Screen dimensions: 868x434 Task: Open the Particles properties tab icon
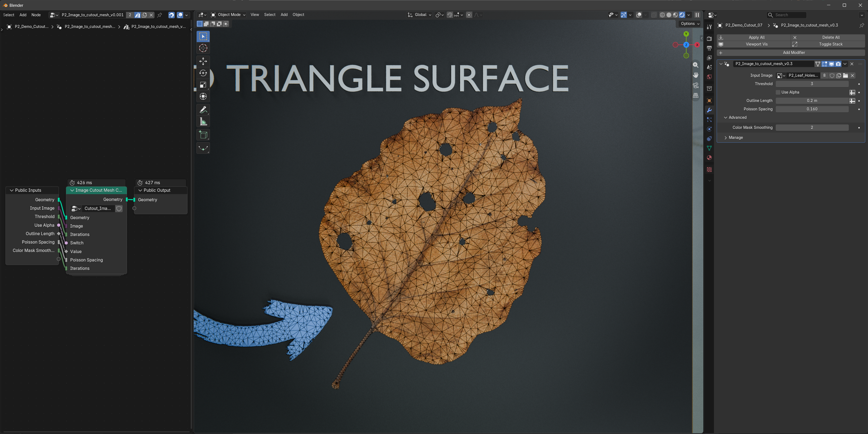tap(709, 120)
